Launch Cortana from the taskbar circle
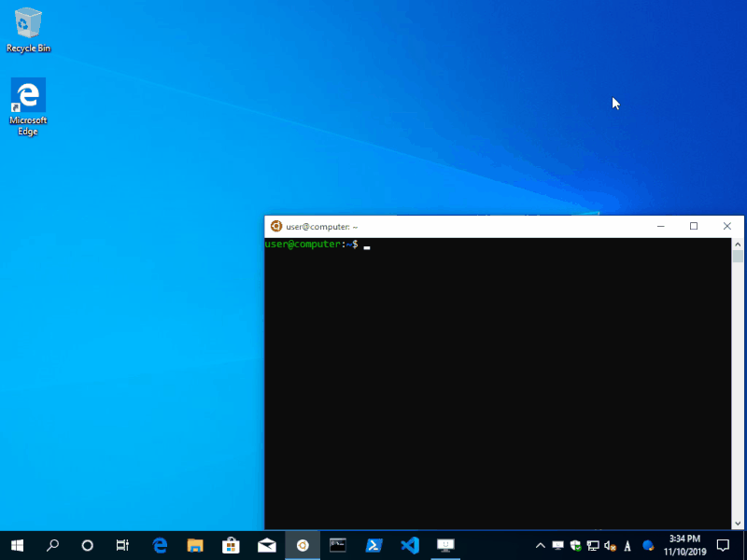This screenshot has height=560, width=747. [x=87, y=545]
